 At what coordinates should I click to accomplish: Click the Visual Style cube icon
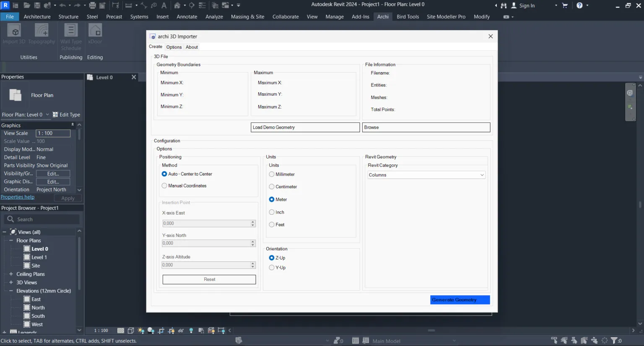coord(131,330)
